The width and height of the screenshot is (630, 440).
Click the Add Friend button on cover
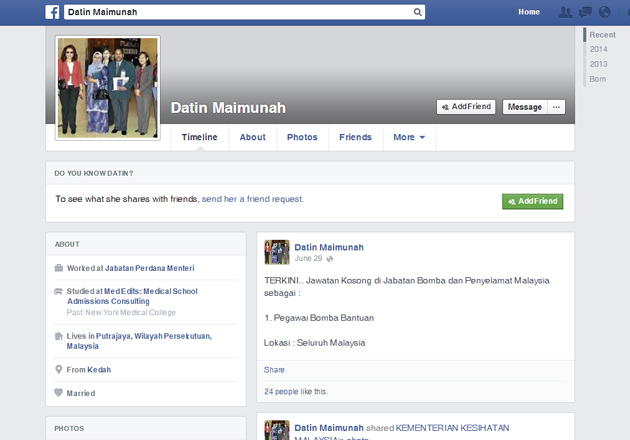466,107
